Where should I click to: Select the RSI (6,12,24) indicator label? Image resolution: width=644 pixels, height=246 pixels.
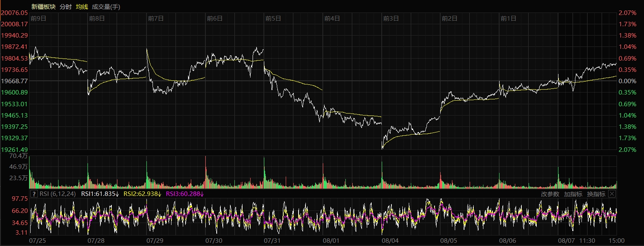click(x=58, y=194)
